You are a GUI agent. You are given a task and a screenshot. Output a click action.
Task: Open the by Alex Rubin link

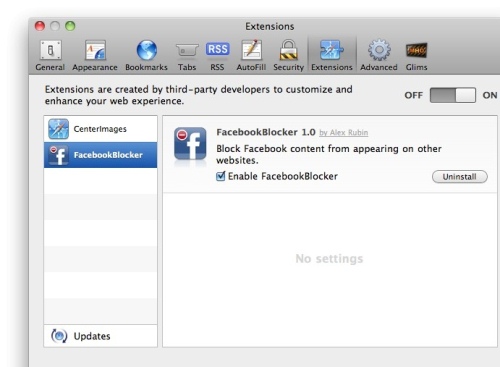point(344,133)
